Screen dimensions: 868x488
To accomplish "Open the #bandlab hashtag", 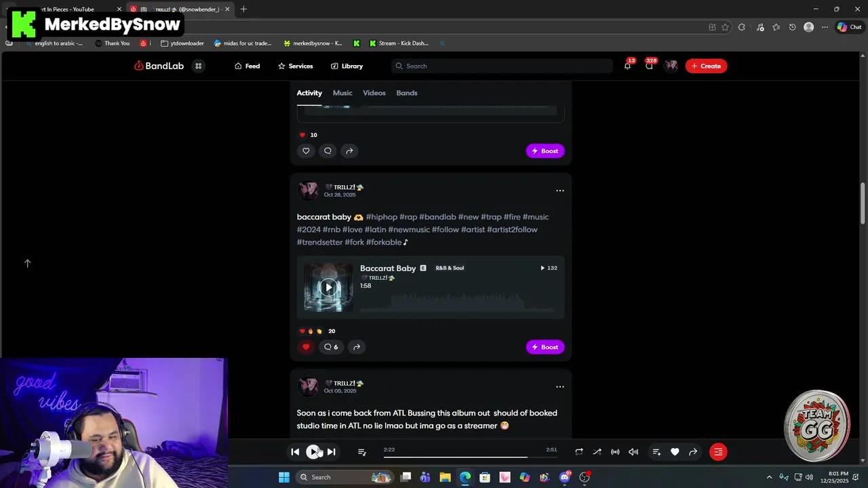I will click(x=437, y=217).
